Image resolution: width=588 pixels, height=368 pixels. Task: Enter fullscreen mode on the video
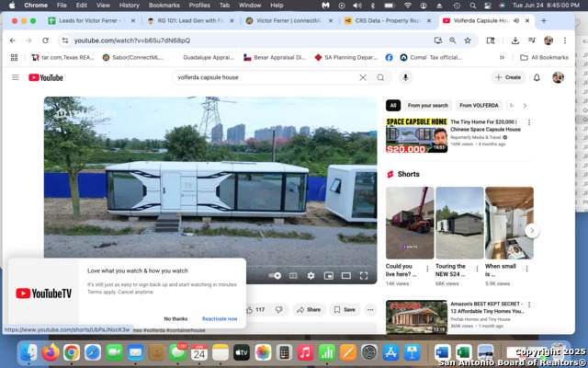click(x=364, y=275)
